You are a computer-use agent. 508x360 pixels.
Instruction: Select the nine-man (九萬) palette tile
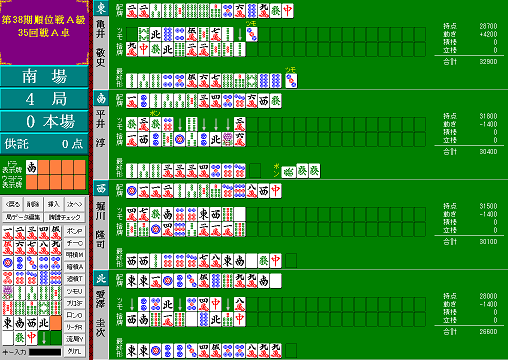point(56,248)
